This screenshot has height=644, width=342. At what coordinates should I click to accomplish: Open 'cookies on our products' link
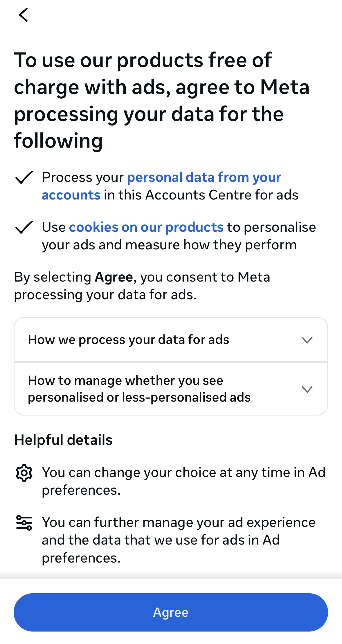pyautogui.click(x=146, y=227)
